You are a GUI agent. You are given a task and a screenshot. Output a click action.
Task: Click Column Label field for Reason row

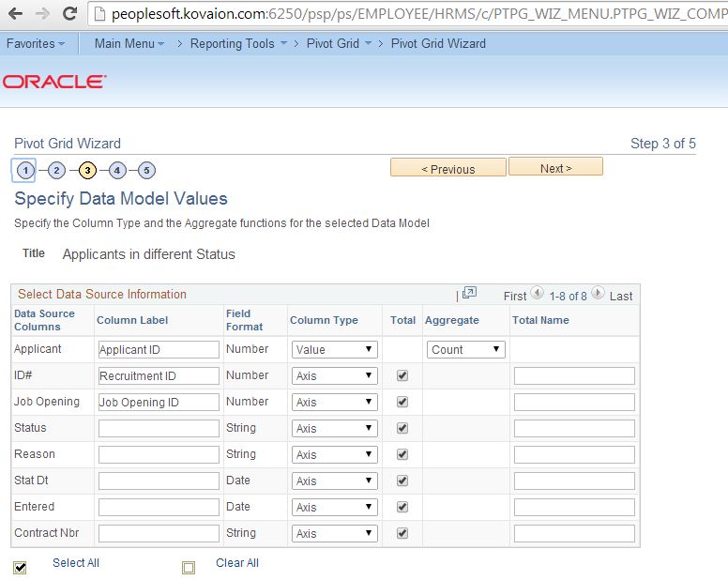pos(159,454)
